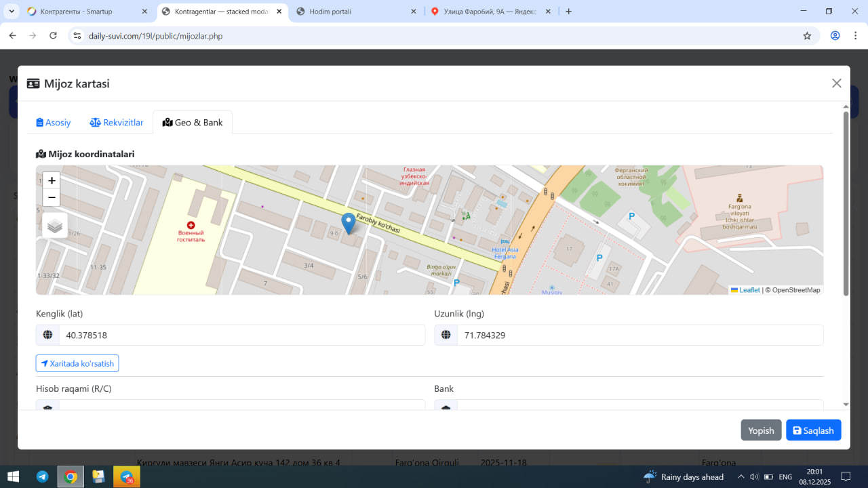Image resolution: width=868 pixels, height=488 pixels.
Task: Close the Mijoz kartasi dialog with X
Action: coord(836,83)
